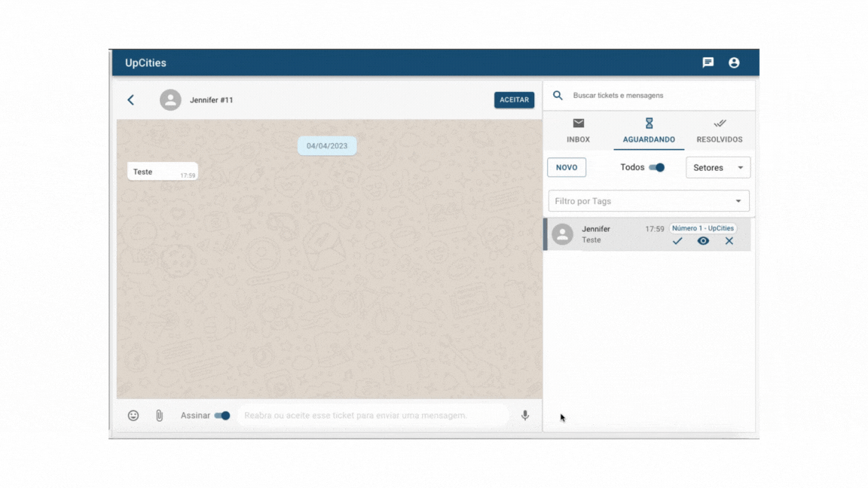This screenshot has height=488, width=868.
Task: Expand the Filtro por Tags dropdown
Action: (x=649, y=201)
